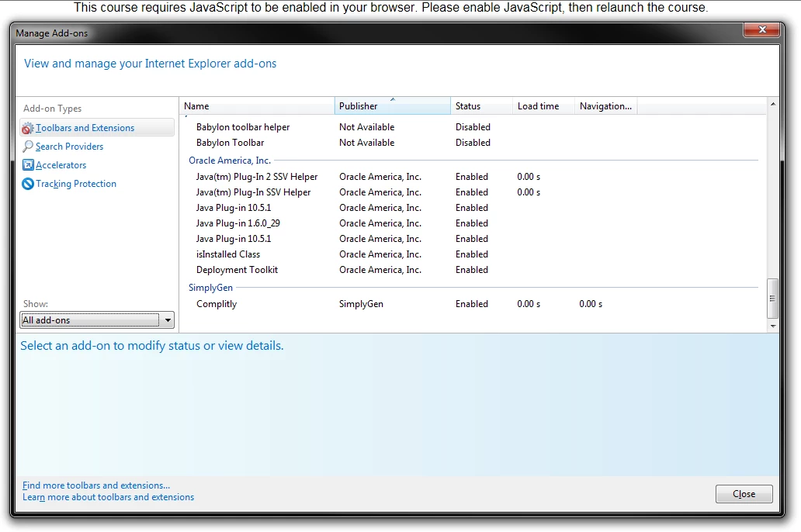The width and height of the screenshot is (801, 532).
Task: Select Search Providers add-on type
Action: [x=70, y=147]
